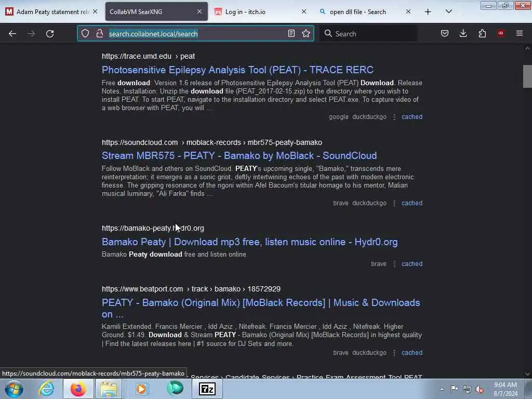Open Bamako Peaty Download mp3 Hydr0.org result
532x399 pixels.
pyautogui.click(x=250, y=242)
